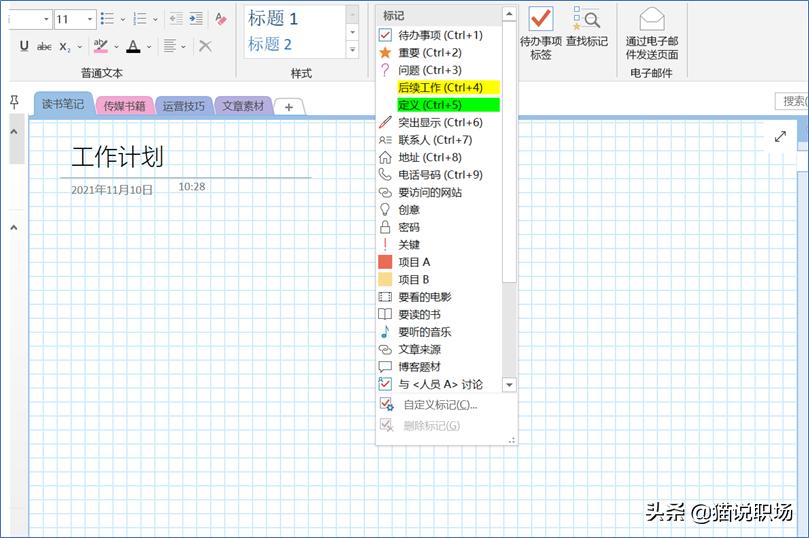This screenshot has width=809, height=538.
Task: Increase the paragraph indent
Action: 196,19
